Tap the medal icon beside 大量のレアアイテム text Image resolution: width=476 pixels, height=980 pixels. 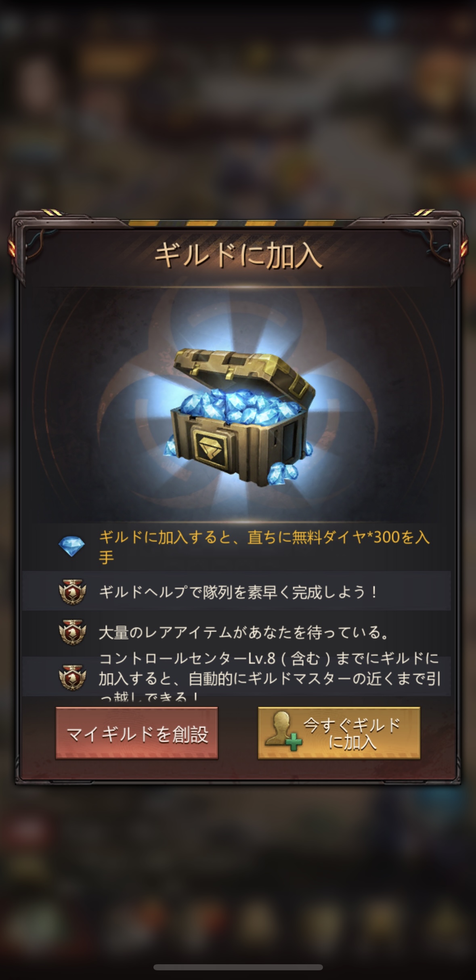[72, 632]
